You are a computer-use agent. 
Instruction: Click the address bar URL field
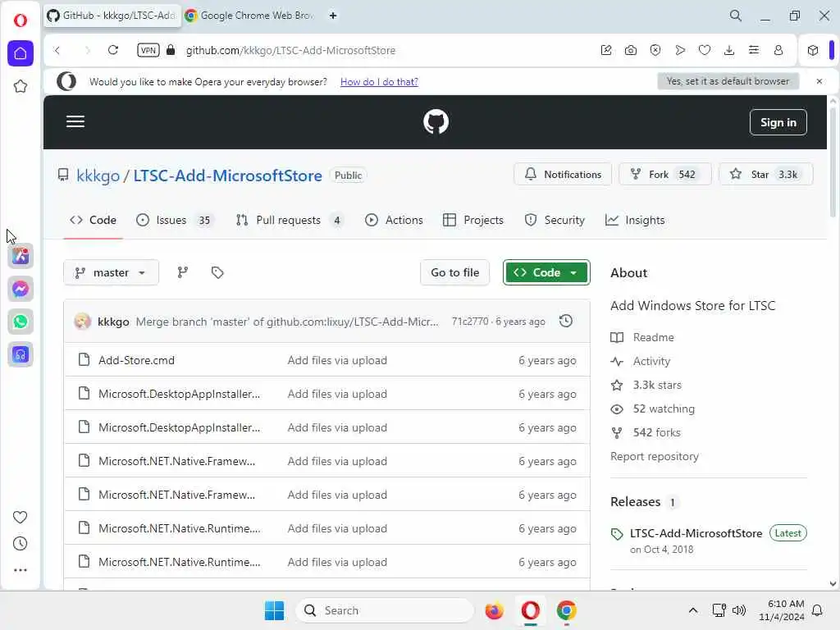pos(290,50)
